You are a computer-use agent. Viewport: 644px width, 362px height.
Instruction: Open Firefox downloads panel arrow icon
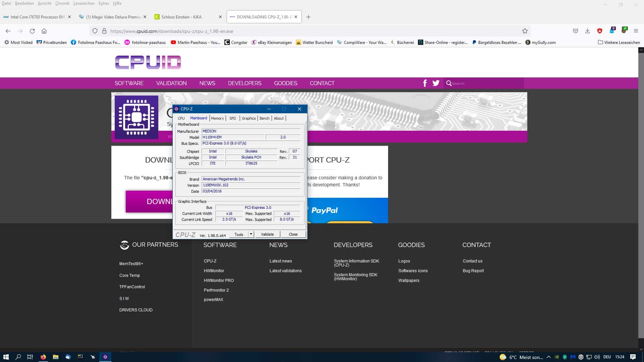pos(588,31)
